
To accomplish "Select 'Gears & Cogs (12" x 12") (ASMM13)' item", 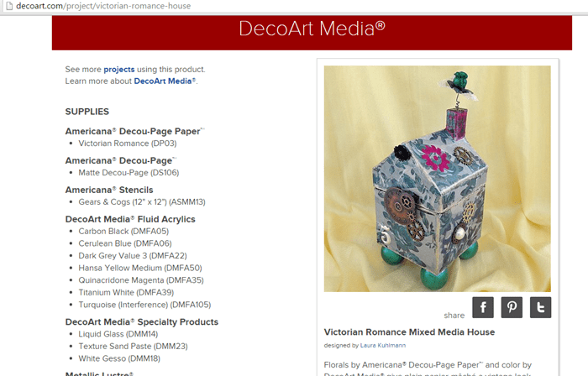I will (142, 202).
